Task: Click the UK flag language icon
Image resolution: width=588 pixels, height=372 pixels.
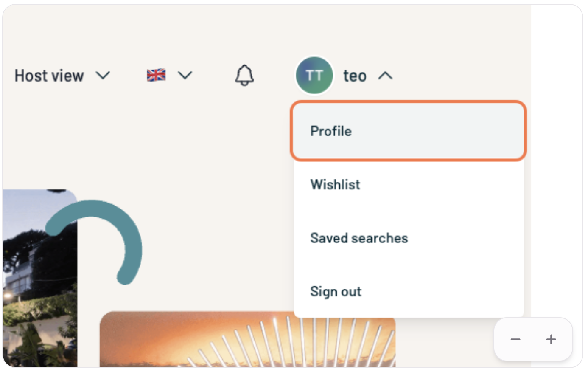Action: pos(156,75)
